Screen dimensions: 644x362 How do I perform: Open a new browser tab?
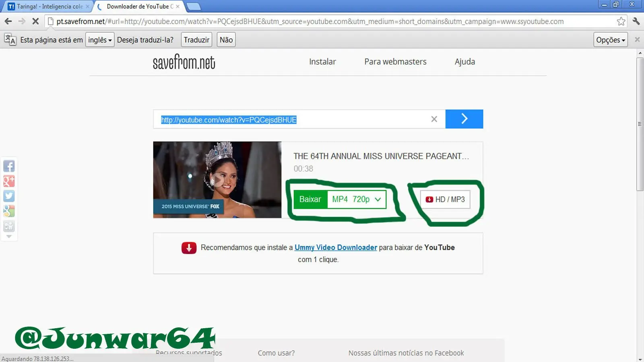[194, 6]
